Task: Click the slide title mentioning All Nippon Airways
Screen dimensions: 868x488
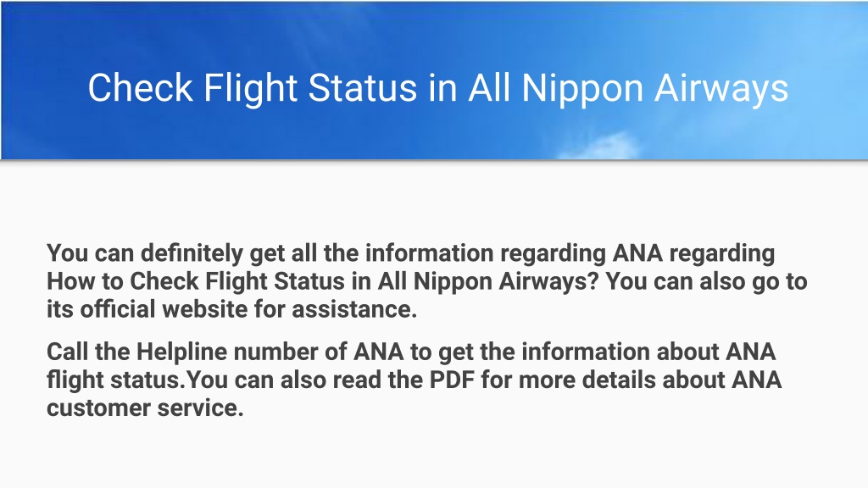Action: [x=438, y=88]
